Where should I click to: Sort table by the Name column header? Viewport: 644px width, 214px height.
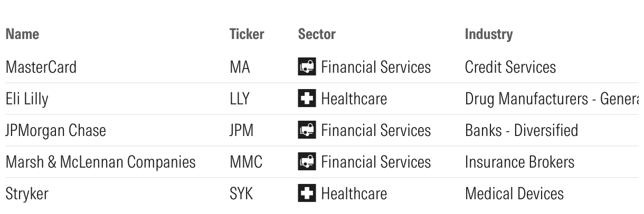coord(22,35)
